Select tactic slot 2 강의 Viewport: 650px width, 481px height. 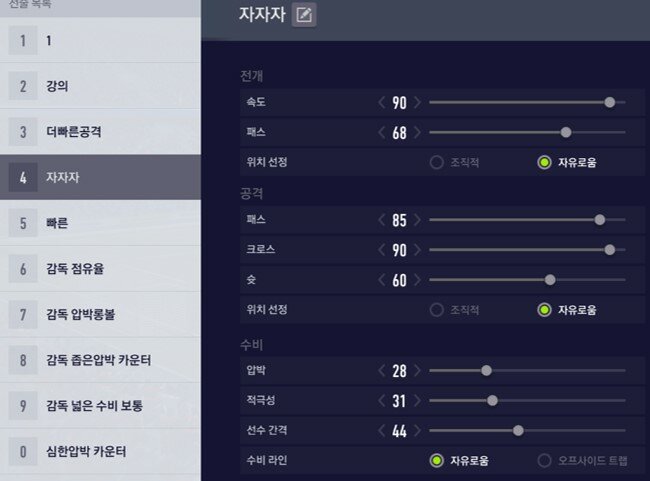pos(100,86)
